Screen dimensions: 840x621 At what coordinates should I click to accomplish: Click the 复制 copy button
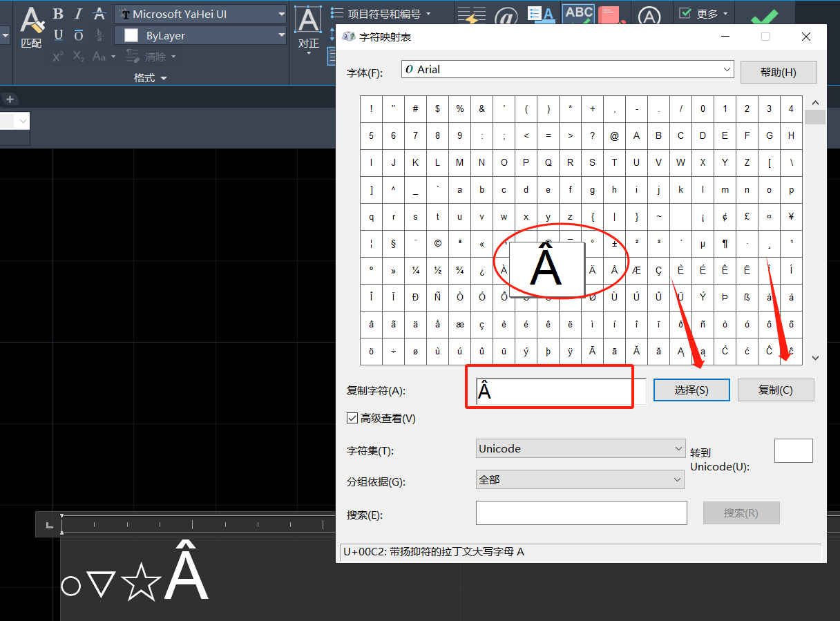point(776,390)
